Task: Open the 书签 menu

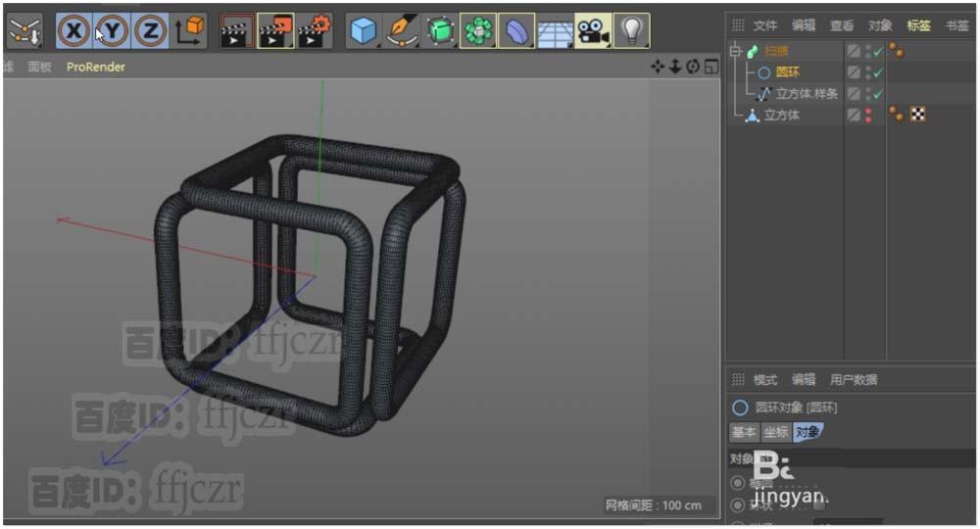Action: click(x=956, y=25)
